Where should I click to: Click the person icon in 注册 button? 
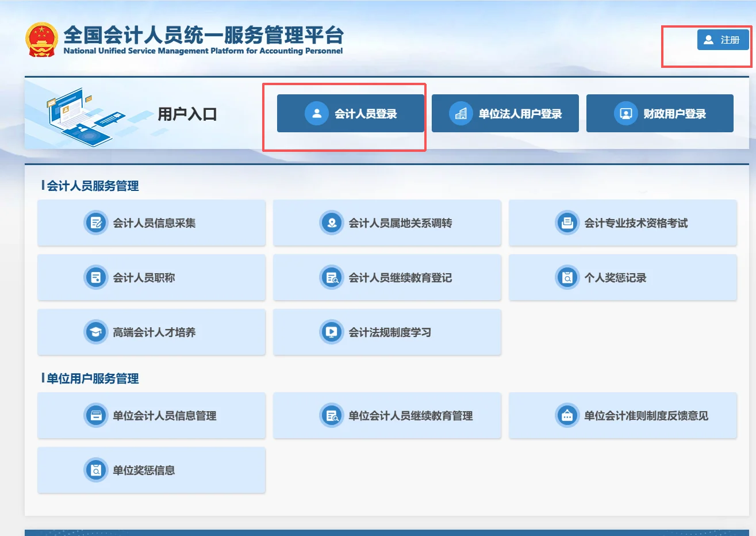tap(709, 40)
